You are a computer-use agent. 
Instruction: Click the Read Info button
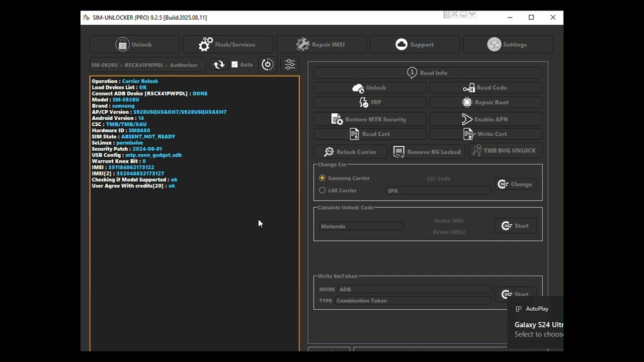coord(428,73)
